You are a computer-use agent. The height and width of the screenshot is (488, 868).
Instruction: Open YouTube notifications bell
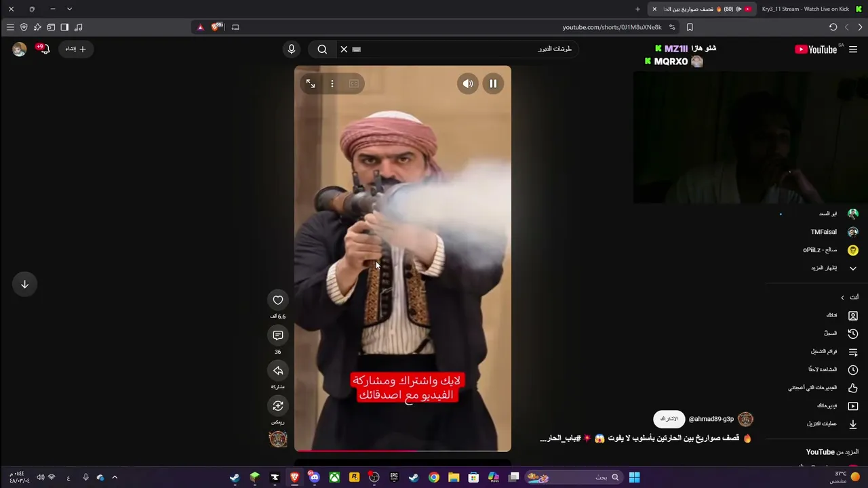(44, 49)
